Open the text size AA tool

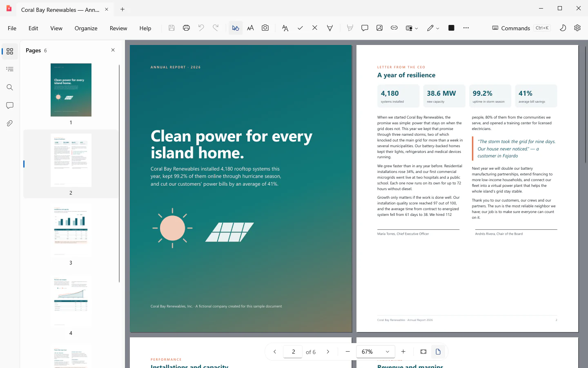(250, 28)
